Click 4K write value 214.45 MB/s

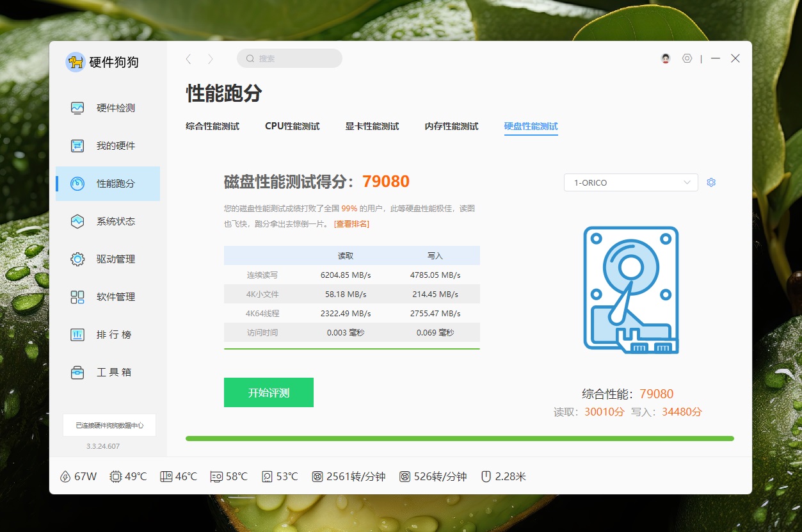(x=435, y=294)
